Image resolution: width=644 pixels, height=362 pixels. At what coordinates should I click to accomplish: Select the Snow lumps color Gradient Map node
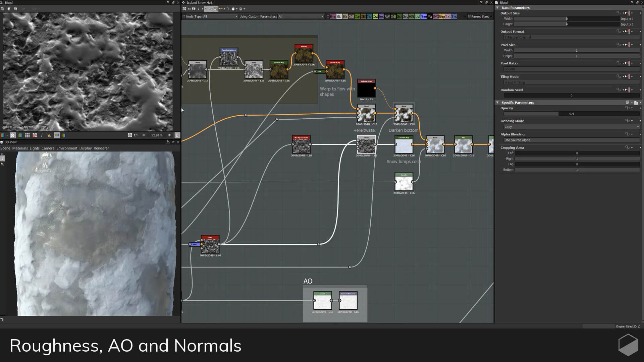[x=404, y=144]
